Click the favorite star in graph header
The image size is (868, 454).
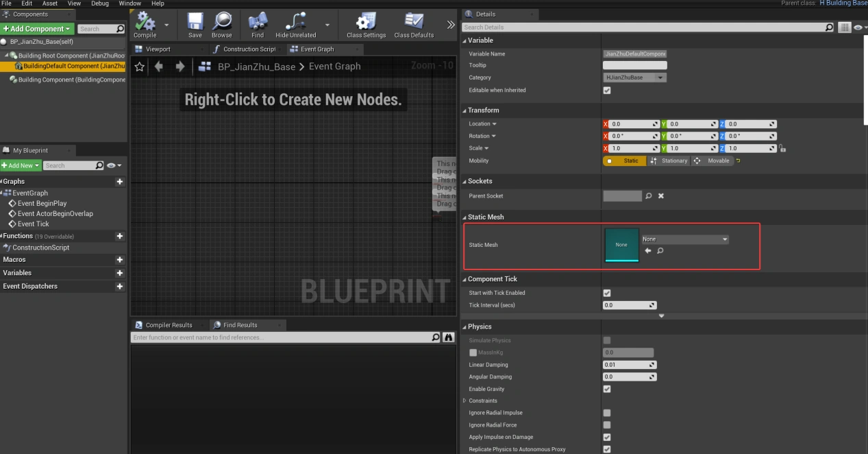coord(140,67)
